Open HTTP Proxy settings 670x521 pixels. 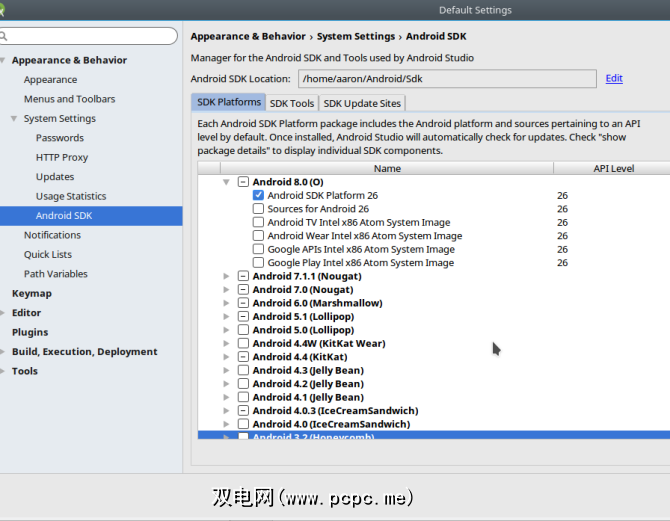coord(62,157)
